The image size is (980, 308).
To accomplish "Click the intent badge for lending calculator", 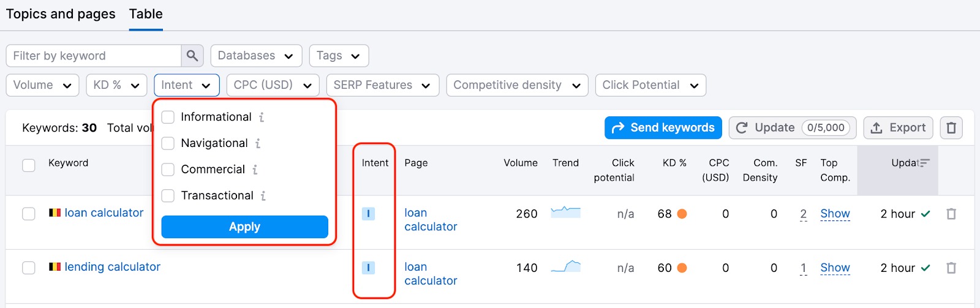I will pos(368,268).
